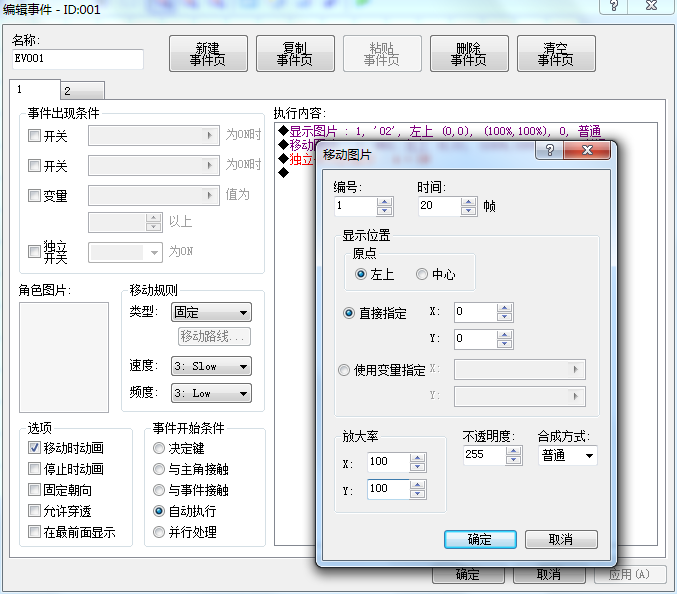
Task: Click 移动路线 button
Action: (x=214, y=336)
